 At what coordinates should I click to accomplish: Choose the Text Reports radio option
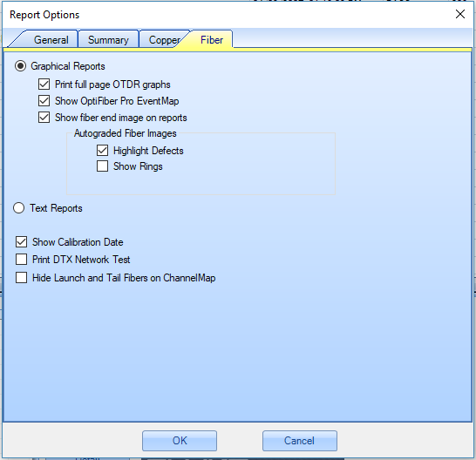19,208
